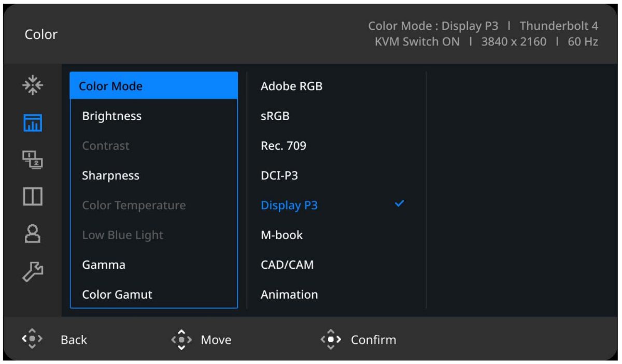
Task: Open the Color Mode menu item
Action: tap(154, 86)
